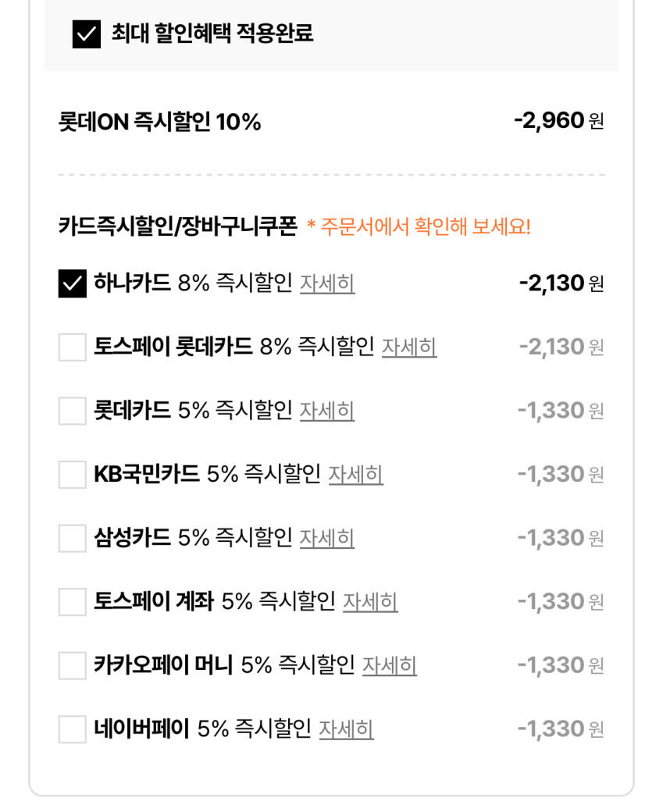Enable the 네이버페이 5% 즉시할인 checkbox
This screenshot has width=663, height=812.
[x=73, y=730]
